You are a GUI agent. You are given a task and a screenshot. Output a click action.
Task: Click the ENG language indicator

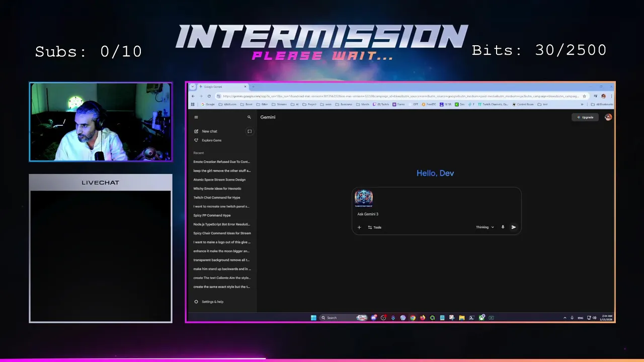581,318
